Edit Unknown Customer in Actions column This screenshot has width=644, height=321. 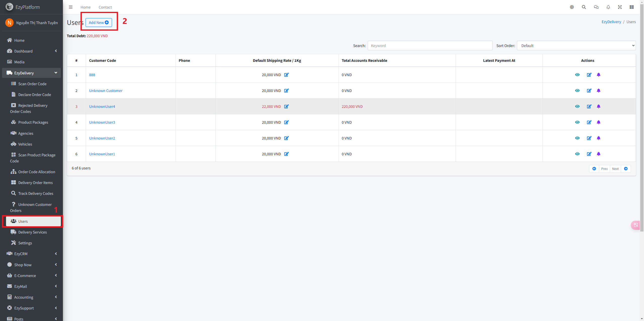pos(589,90)
